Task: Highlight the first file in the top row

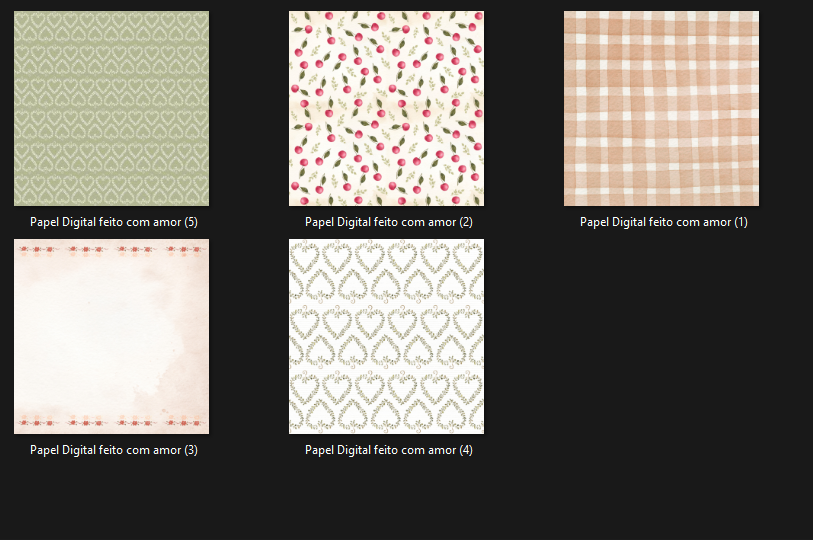Action: pos(111,108)
